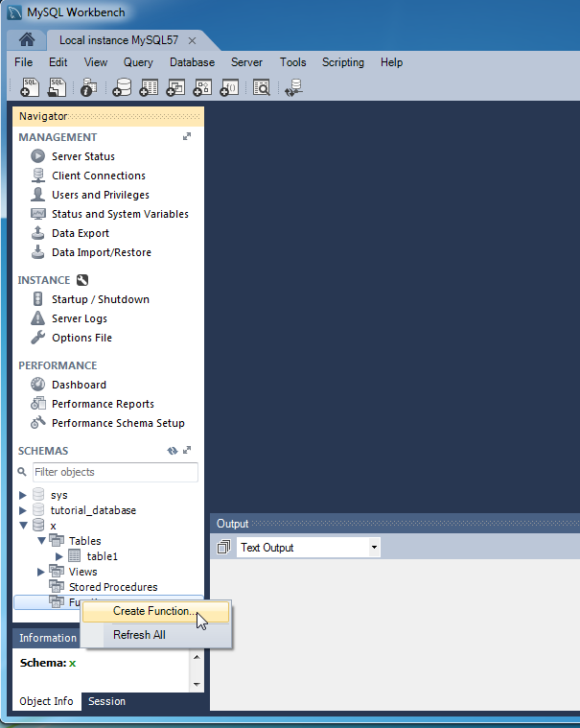Open the Scripting menu
The height and width of the screenshot is (728, 580).
tap(343, 62)
